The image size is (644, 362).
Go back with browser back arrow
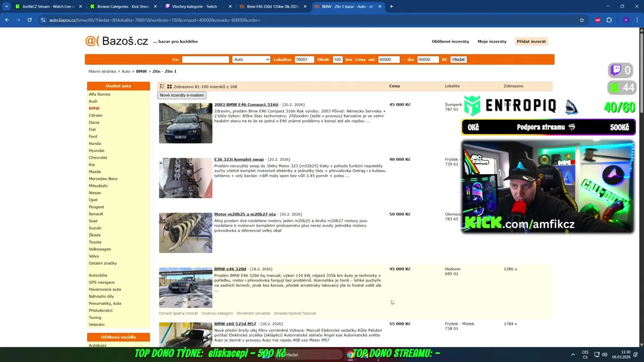(7, 20)
